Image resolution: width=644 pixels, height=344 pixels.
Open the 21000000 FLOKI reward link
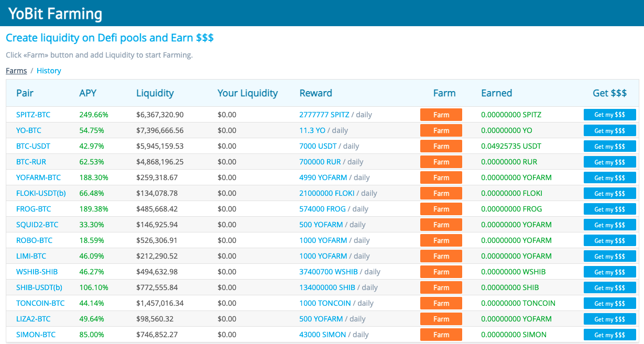(x=328, y=193)
